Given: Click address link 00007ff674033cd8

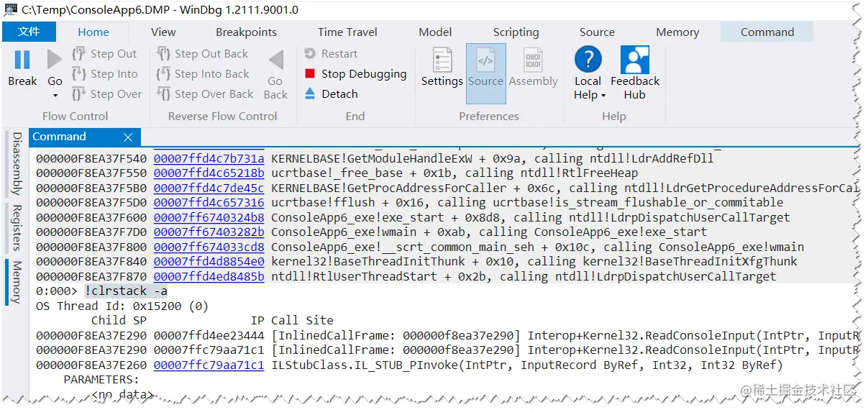Looking at the screenshot, I should tap(209, 247).
